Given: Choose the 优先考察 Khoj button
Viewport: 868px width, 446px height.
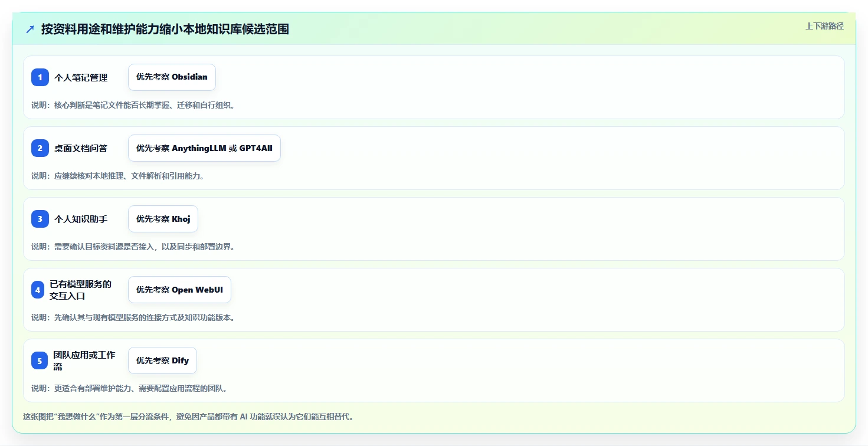Looking at the screenshot, I should pos(163,219).
